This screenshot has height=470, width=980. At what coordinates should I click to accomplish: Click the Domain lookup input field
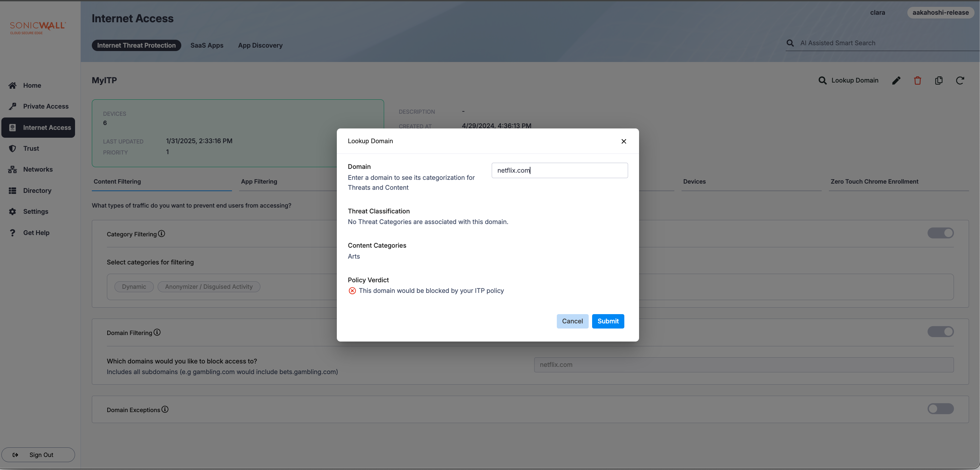[x=559, y=170]
